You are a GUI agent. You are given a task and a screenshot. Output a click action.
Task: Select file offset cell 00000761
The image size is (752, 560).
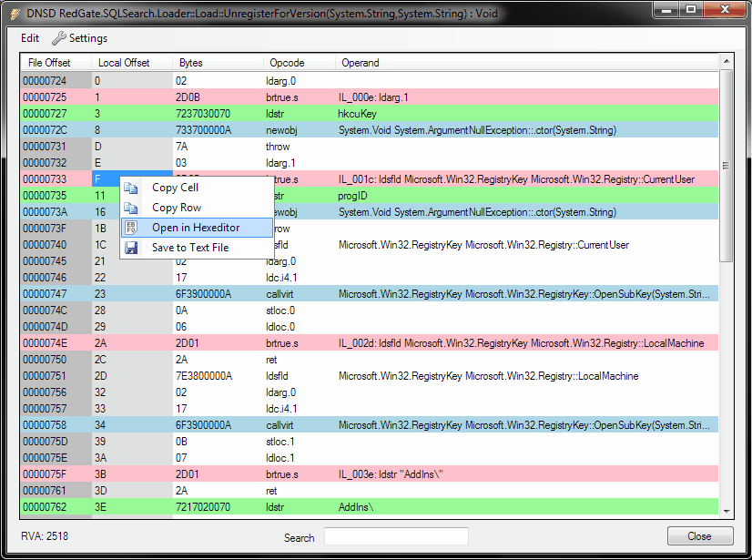click(x=56, y=491)
